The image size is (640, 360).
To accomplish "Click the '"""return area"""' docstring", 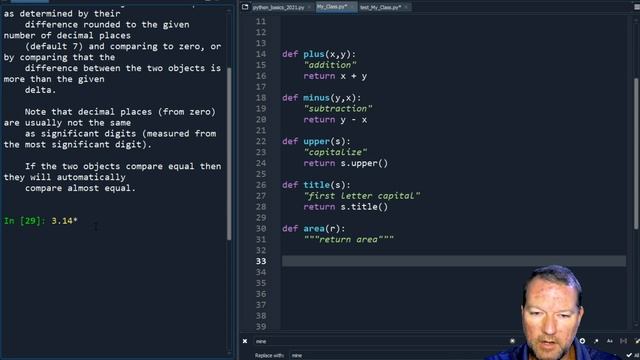I will click(349, 240).
